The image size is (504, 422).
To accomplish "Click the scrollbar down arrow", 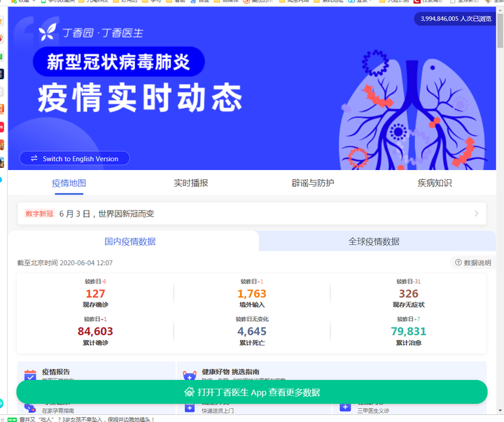I will click(500, 410).
